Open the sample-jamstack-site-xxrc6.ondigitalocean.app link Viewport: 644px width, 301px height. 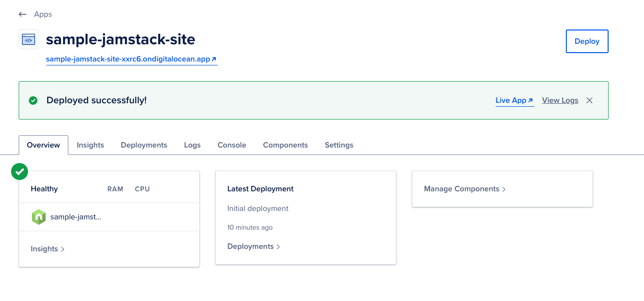(131, 59)
